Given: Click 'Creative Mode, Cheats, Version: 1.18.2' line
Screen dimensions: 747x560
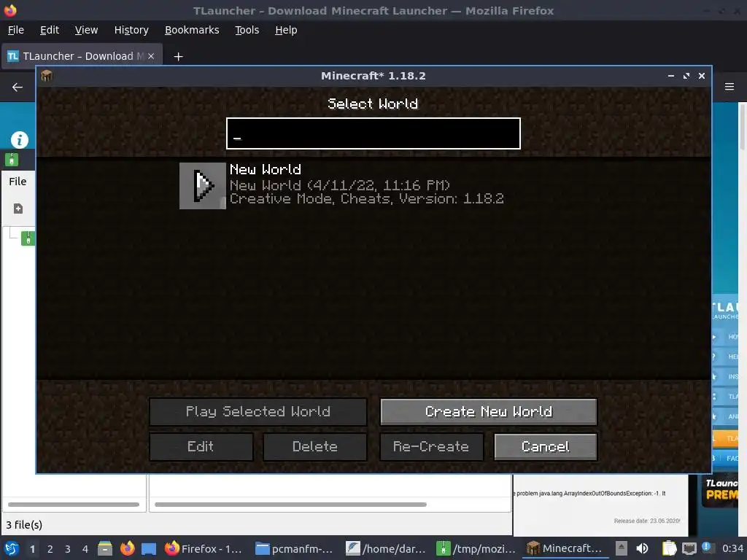Looking at the screenshot, I should [x=366, y=198].
